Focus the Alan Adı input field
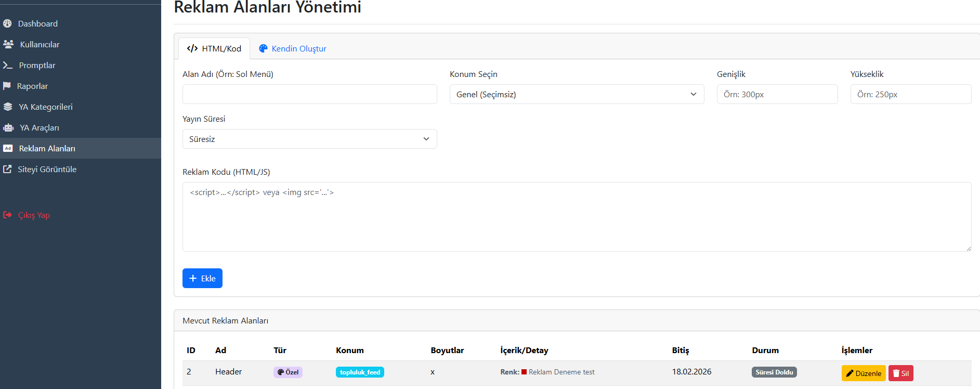 point(310,94)
